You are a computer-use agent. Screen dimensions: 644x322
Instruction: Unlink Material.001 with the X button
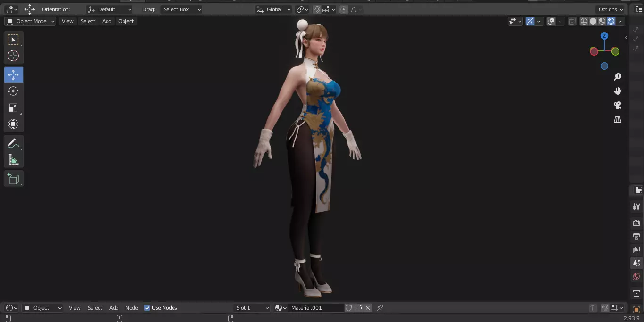(368, 308)
